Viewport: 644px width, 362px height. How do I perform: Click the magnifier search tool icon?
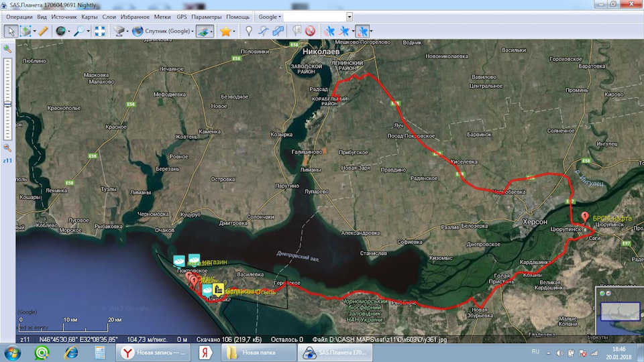(x=79, y=31)
